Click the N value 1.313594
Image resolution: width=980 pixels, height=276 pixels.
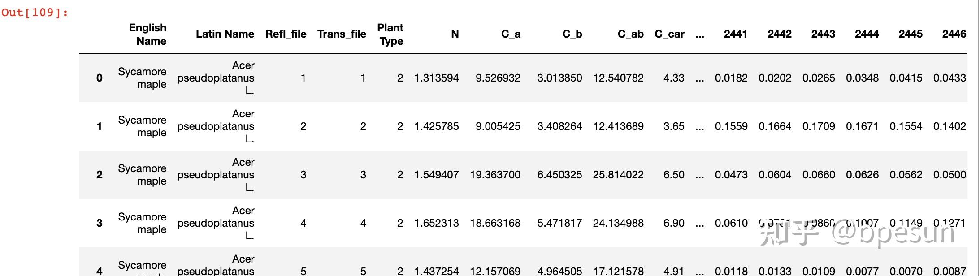(x=437, y=78)
